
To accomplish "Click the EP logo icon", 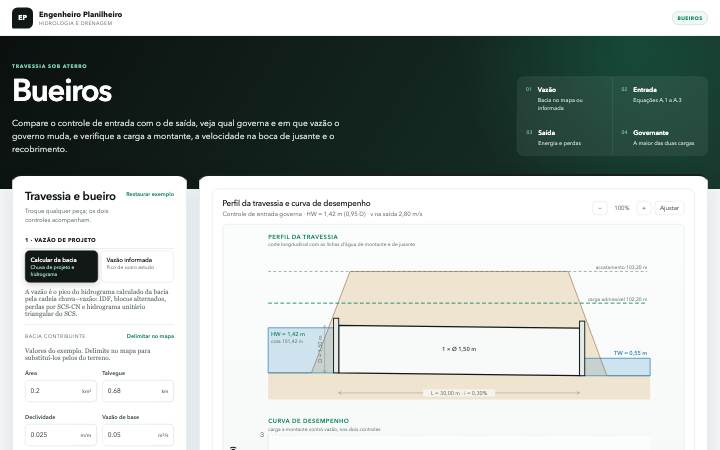I will pyautogui.click(x=22, y=18).
